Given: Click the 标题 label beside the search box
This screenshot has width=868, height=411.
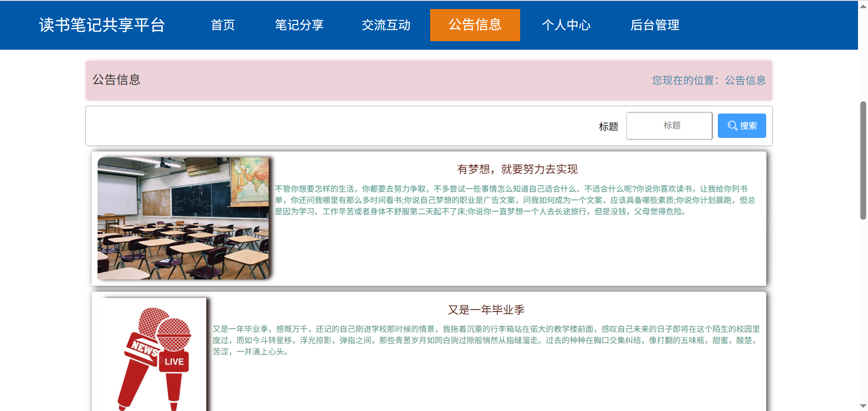Looking at the screenshot, I should (x=608, y=127).
